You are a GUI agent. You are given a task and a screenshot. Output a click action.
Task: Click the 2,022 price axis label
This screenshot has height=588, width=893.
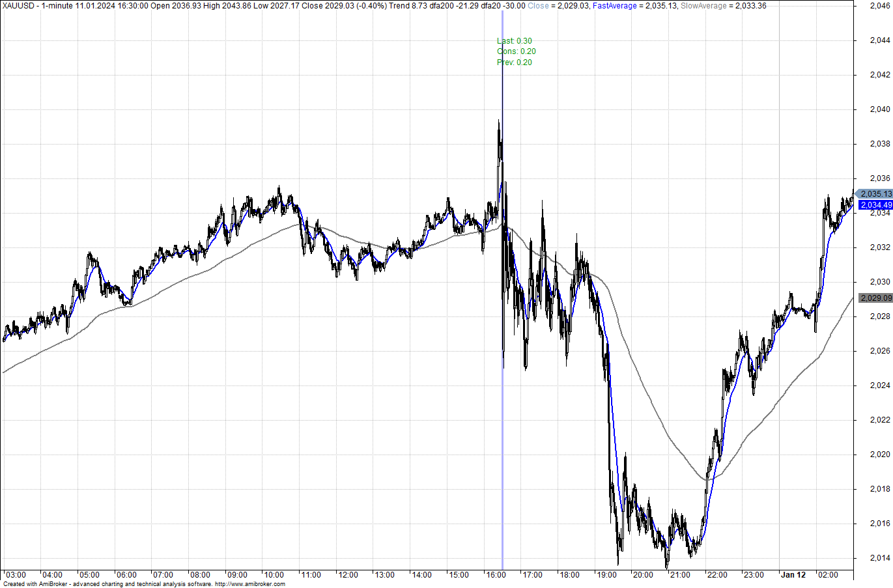point(880,420)
